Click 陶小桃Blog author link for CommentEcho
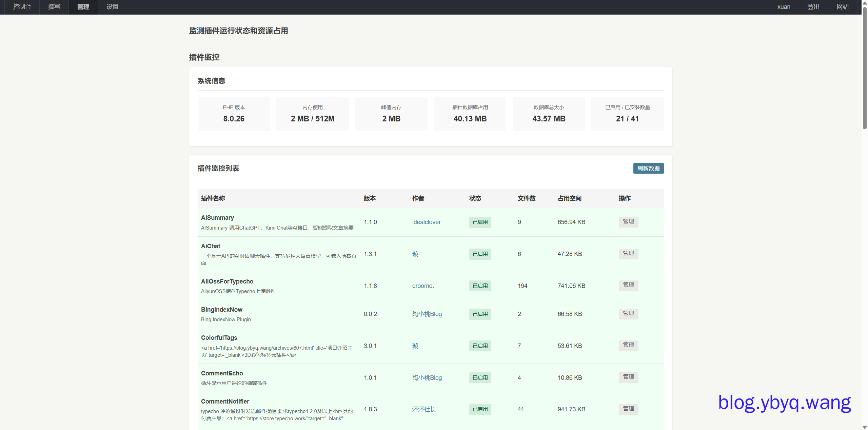Image resolution: width=868 pixels, height=430 pixels. point(427,378)
